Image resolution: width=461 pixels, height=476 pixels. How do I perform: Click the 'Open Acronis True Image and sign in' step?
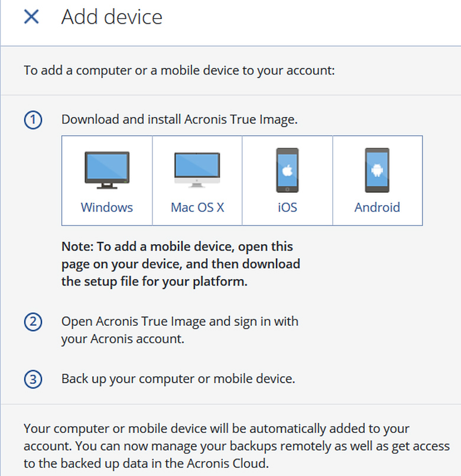(x=180, y=331)
